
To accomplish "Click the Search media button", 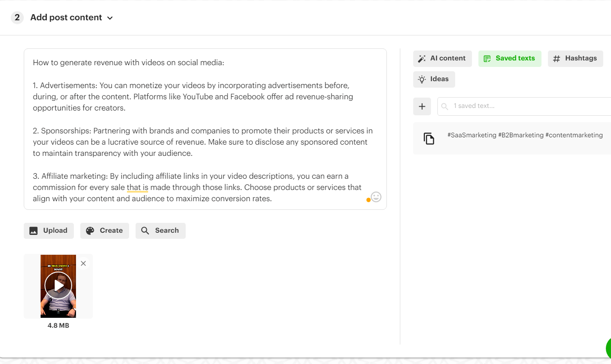I will 161,231.
